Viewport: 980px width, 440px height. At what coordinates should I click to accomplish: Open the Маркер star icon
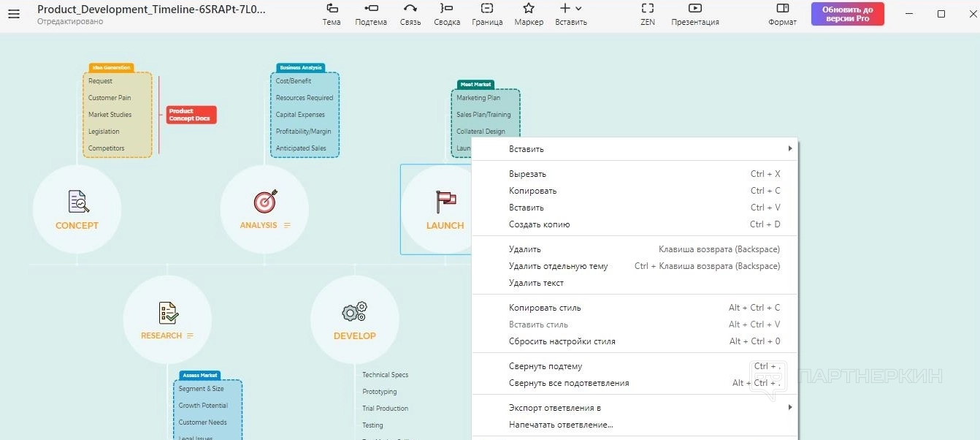point(529,8)
